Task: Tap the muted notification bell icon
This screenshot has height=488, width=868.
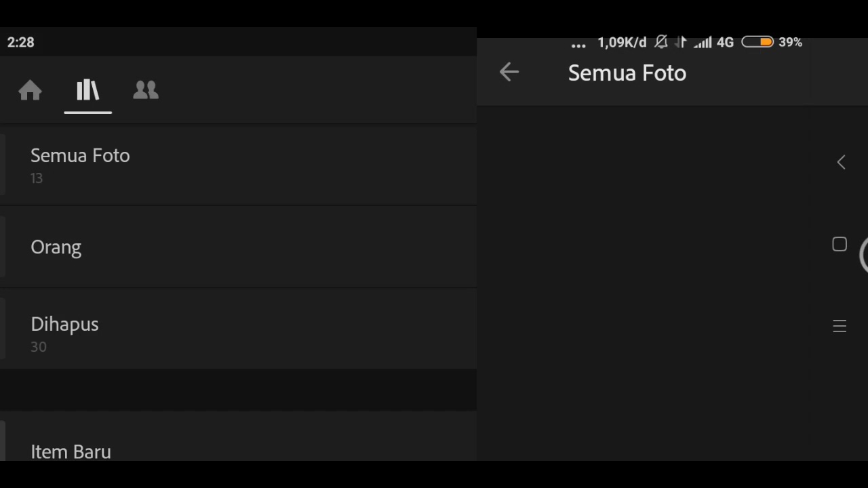Action: point(660,42)
